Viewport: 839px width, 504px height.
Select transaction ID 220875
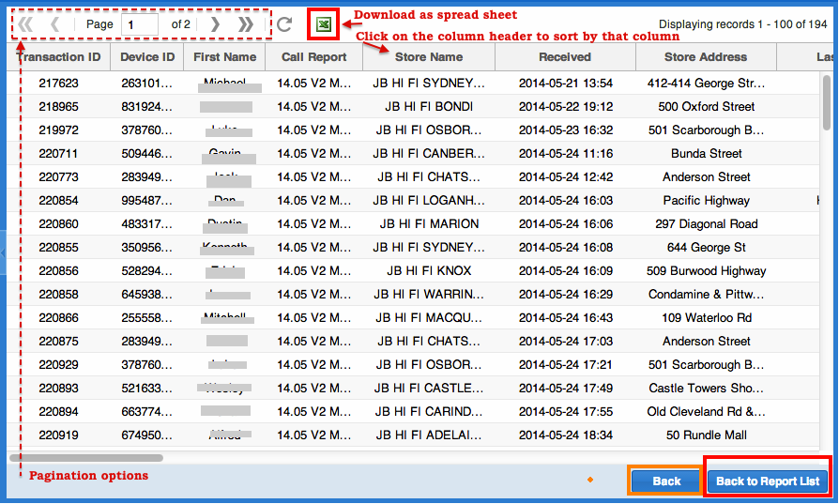(58, 342)
